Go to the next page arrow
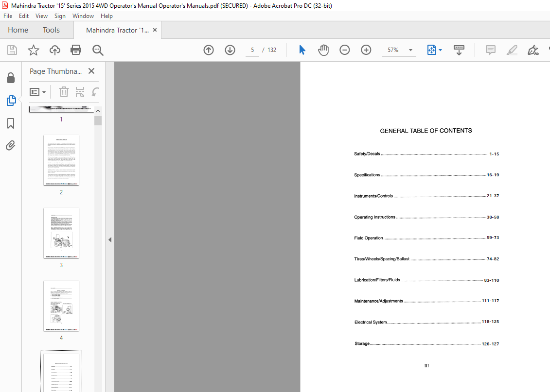 (x=230, y=50)
